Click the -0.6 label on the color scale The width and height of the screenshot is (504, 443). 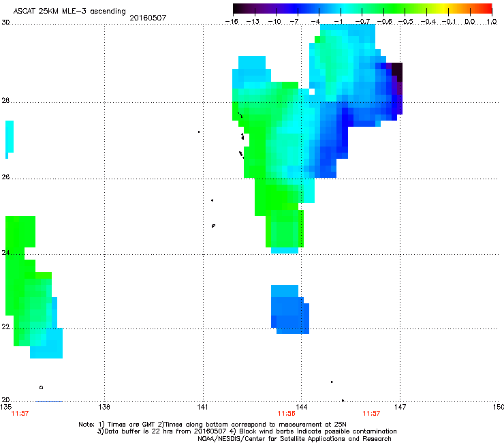384,22
